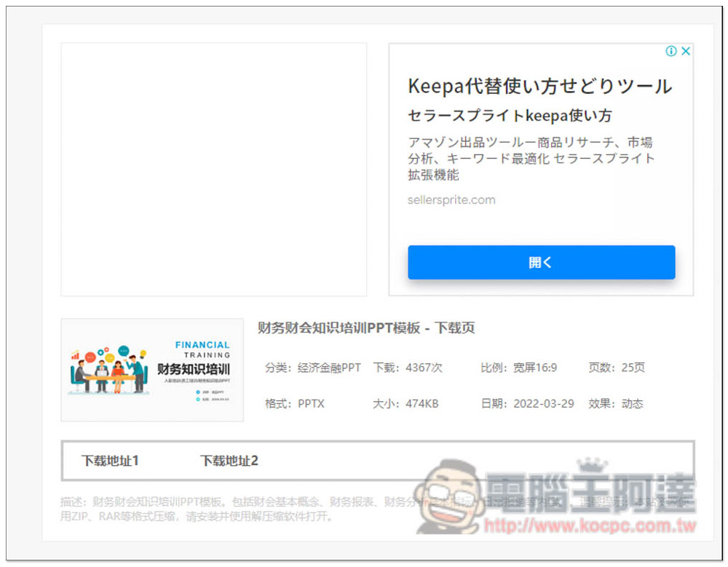This screenshot has width=728, height=567.
Task: Click the 比例: 宽屏16:9 text
Action: tap(518, 368)
